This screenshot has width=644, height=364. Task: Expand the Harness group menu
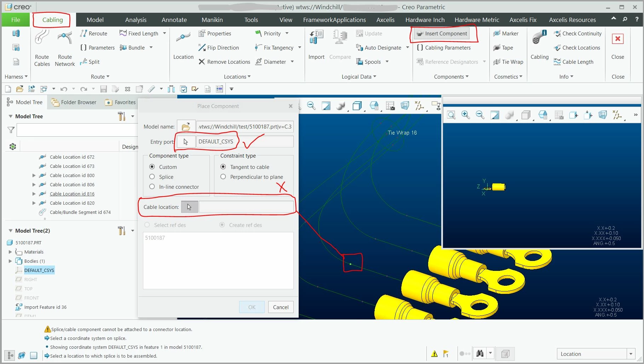pyautogui.click(x=16, y=76)
